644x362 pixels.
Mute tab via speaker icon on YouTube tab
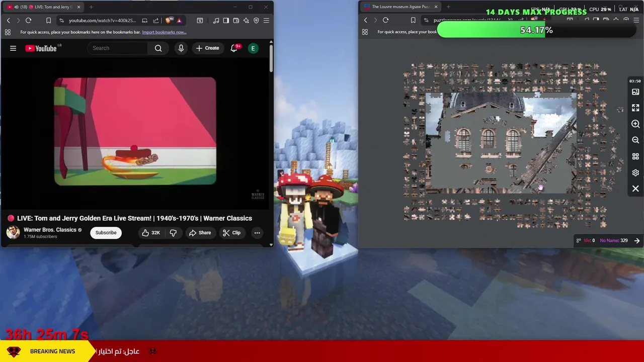point(16,7)
